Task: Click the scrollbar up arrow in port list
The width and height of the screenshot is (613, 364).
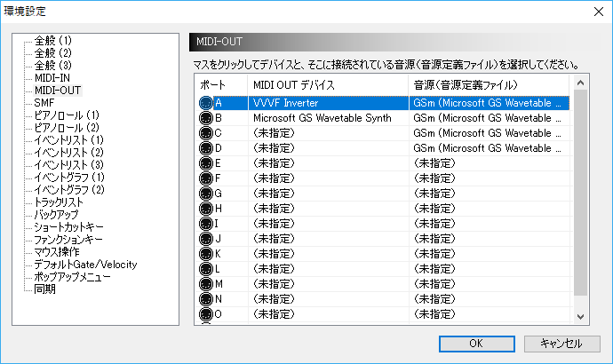Action: pyautogui.click(x=580, y=83)
